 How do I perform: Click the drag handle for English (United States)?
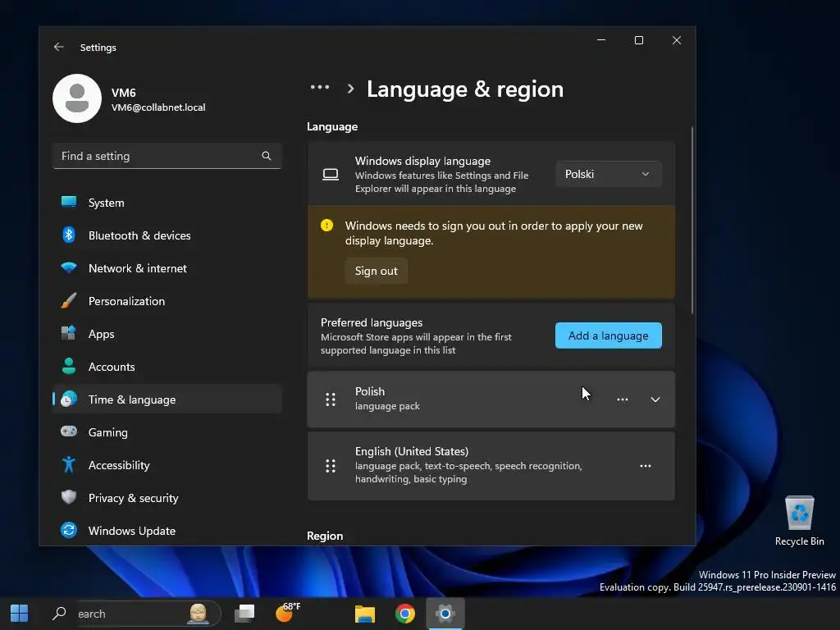pyautogui.click(x=331, y=466)
